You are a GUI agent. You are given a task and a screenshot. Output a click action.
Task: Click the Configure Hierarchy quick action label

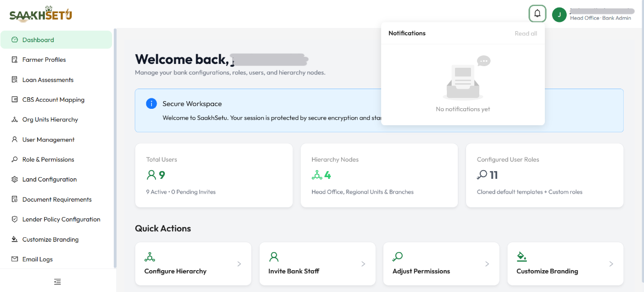[175, 271]
